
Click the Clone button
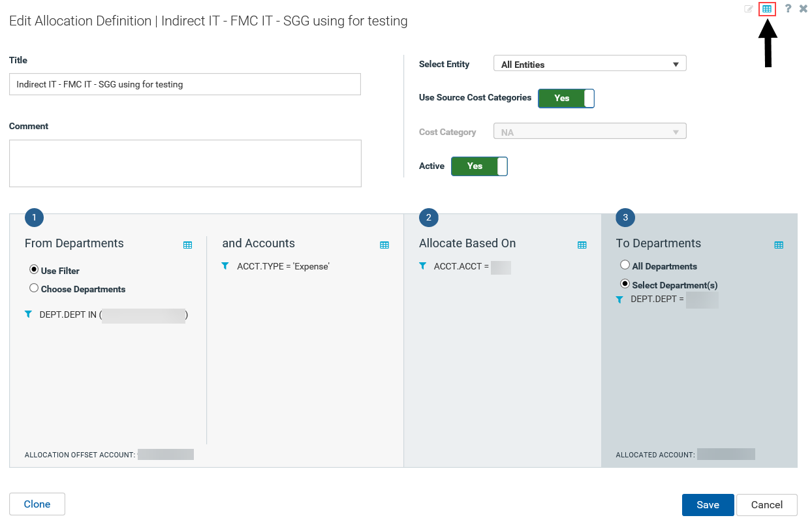(x=37, y=504)
